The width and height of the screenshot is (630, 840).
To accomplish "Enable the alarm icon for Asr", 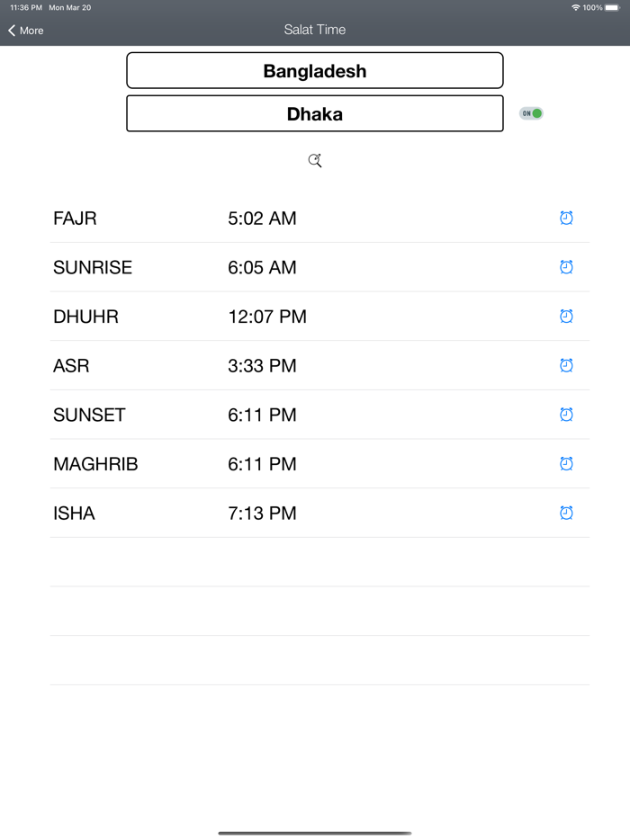I will tap(566, 365).
